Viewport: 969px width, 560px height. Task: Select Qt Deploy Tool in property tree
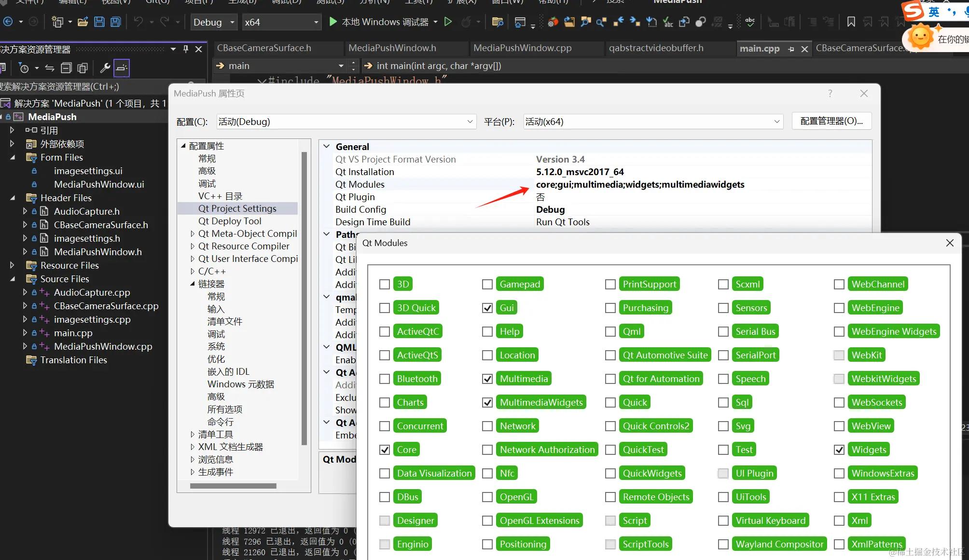[x=230, y=221]
